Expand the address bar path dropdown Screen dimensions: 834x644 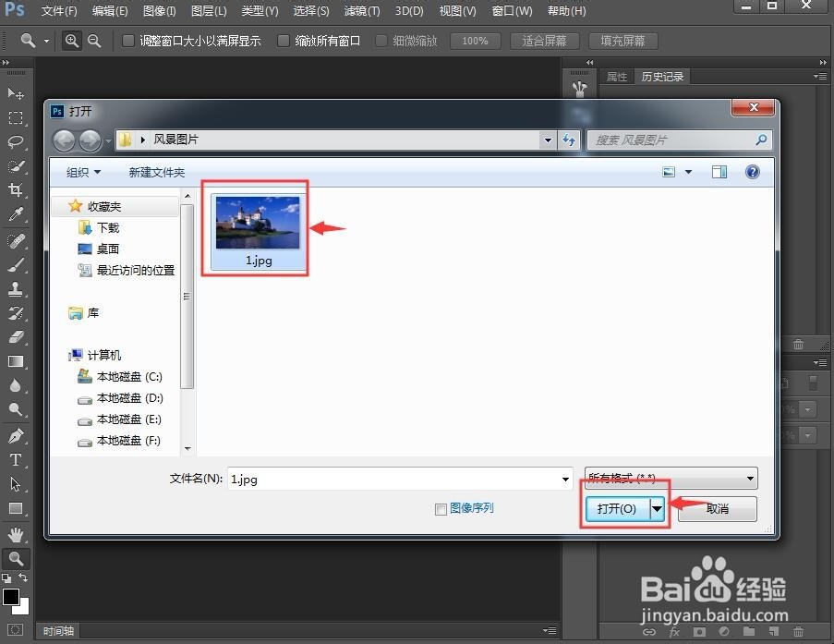point(548,140)
